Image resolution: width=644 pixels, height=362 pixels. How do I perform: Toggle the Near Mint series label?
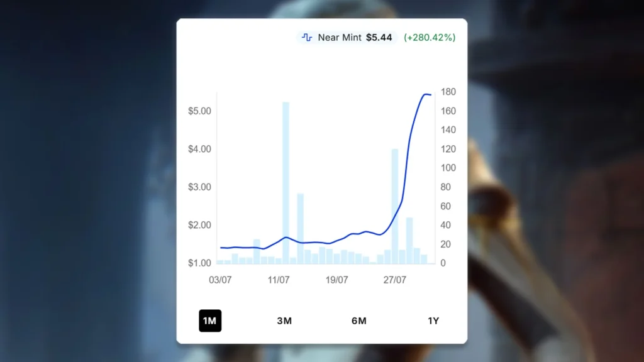point(340,38)
